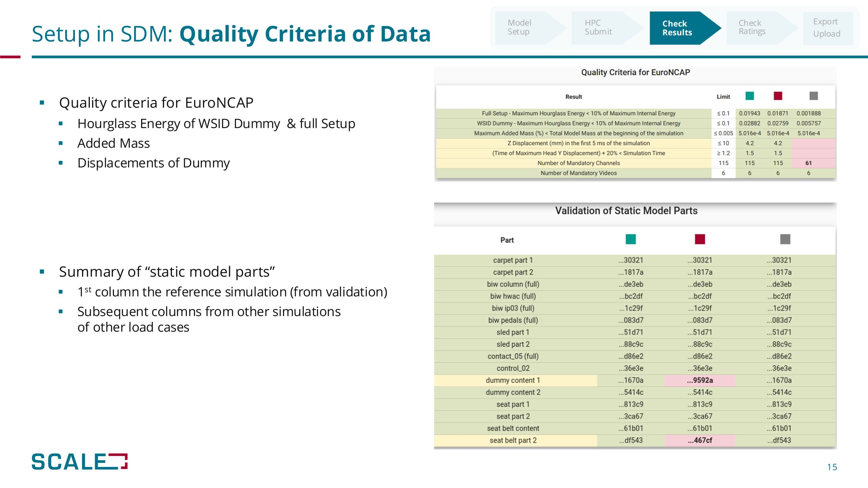Select 'Time of Maximum Head Y Displacement' row

tap(635, 153)
